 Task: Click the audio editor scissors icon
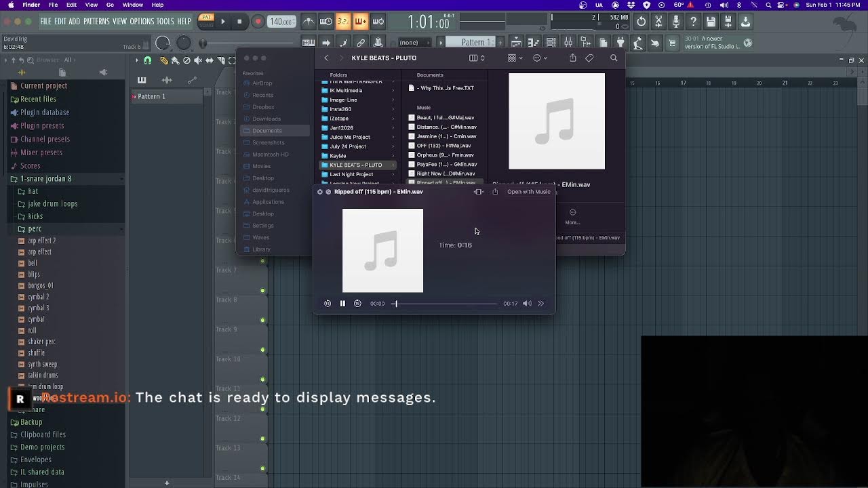(658, 22)
